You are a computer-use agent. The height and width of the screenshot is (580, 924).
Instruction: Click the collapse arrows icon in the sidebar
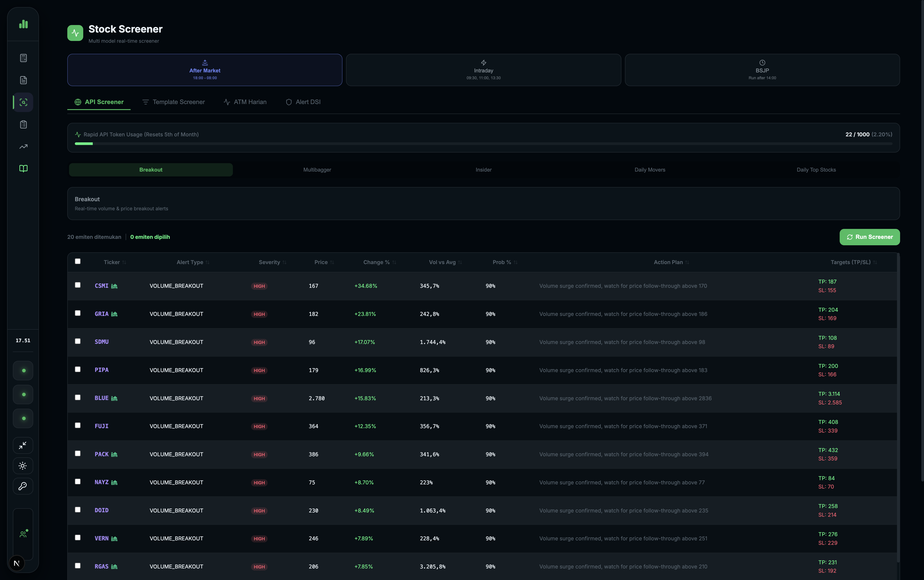pos(23,445)
